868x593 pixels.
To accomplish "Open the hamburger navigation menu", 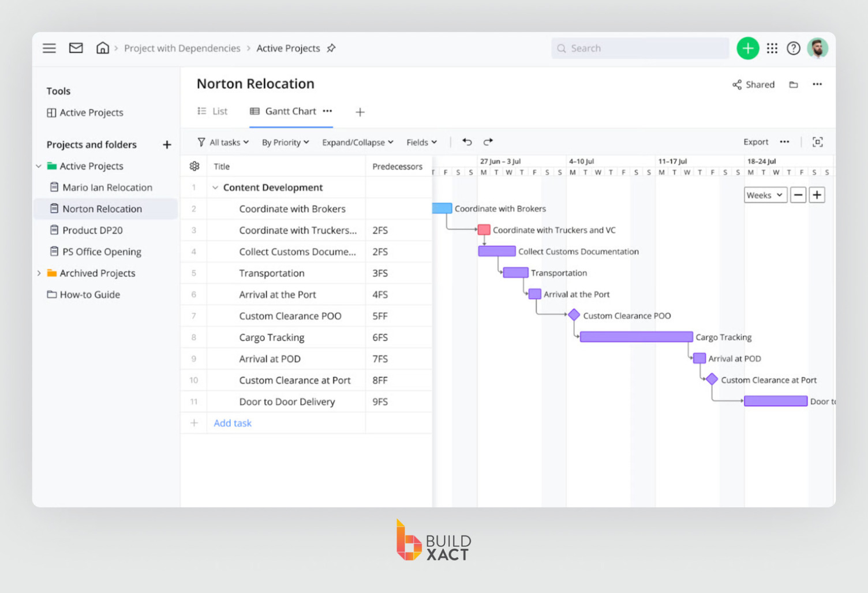I will 49,48.
